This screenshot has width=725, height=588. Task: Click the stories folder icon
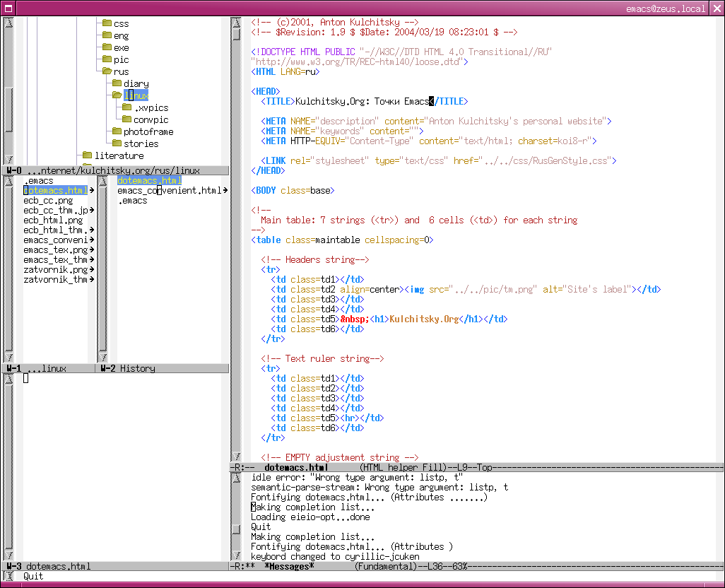click(x=116, y=143)
